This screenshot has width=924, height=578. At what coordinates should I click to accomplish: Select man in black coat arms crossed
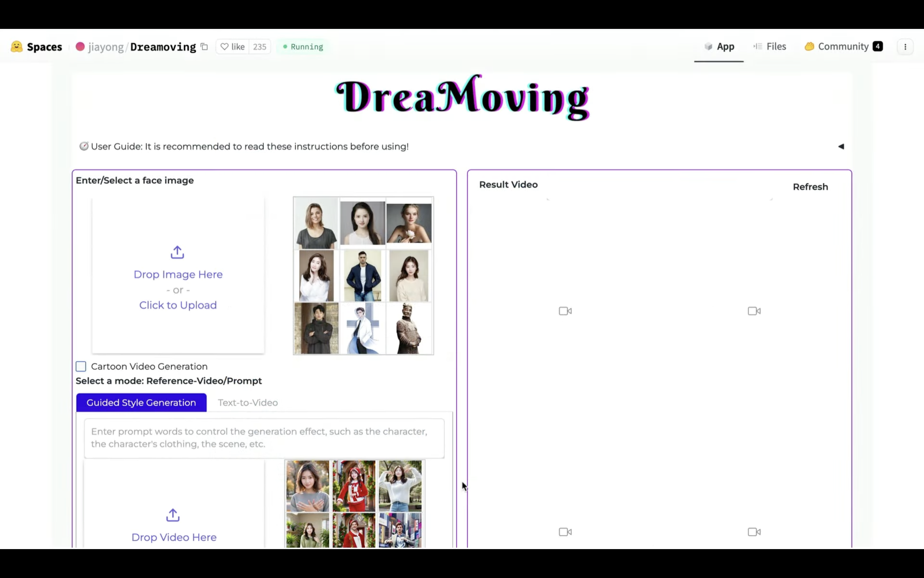tap(316, 328)
